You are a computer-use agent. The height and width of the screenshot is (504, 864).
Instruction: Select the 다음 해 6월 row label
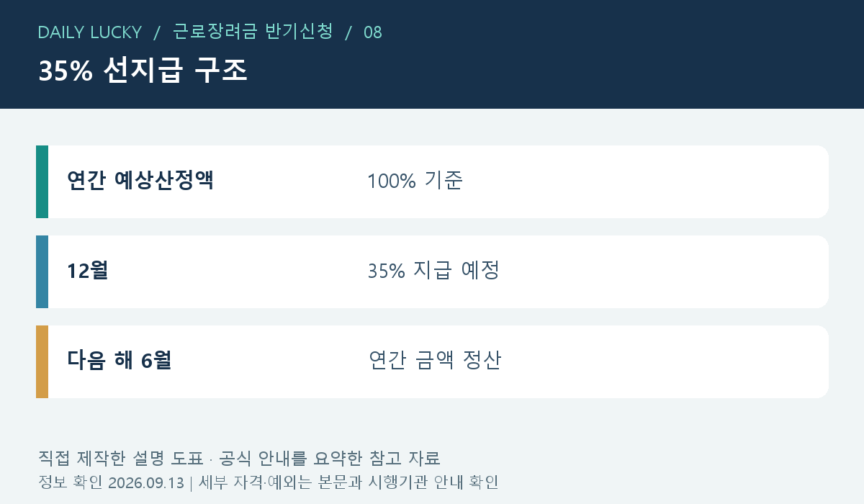(x=119, y=361)
